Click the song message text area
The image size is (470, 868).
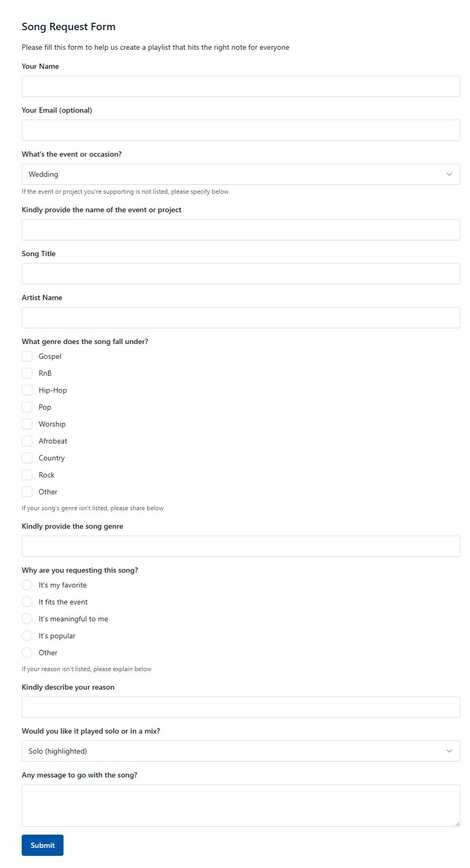tap(241, 804)
